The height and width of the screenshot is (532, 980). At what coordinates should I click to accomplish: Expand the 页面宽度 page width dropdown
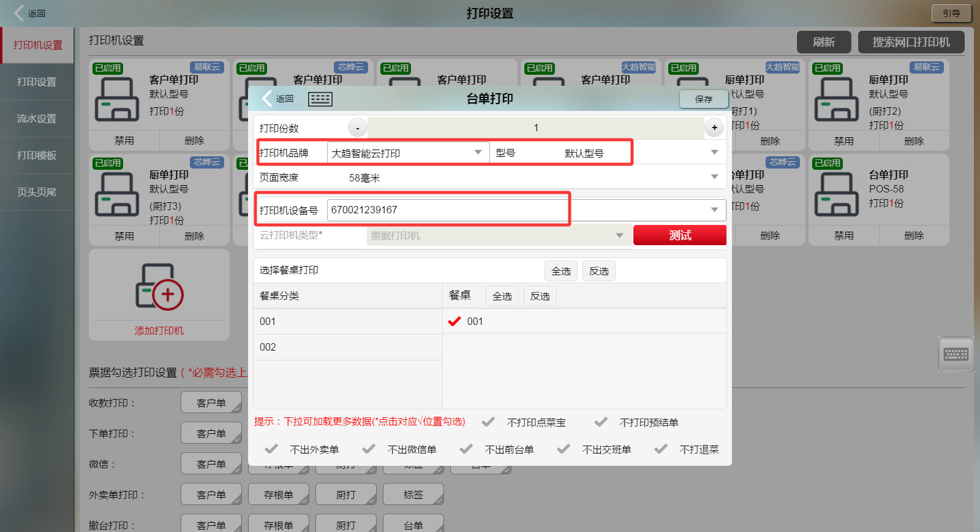(x=714, y=177)
